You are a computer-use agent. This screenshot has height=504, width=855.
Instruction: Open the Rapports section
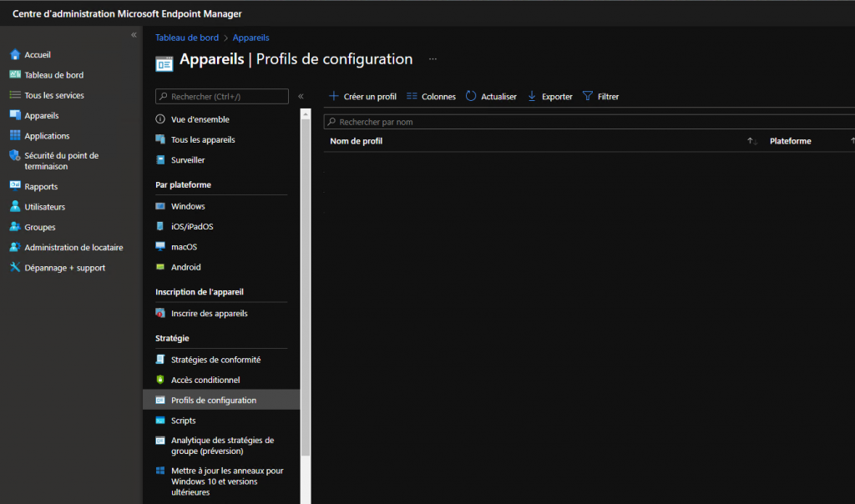(41, 186)
